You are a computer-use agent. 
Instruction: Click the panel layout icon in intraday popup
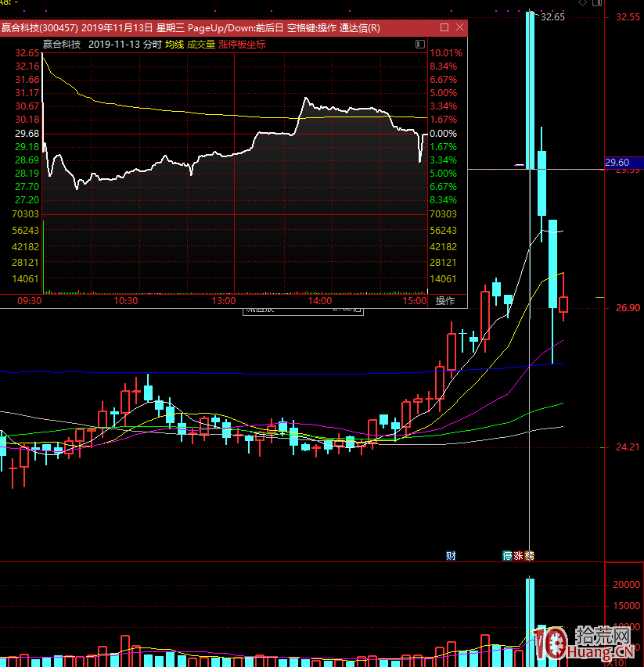420,45
